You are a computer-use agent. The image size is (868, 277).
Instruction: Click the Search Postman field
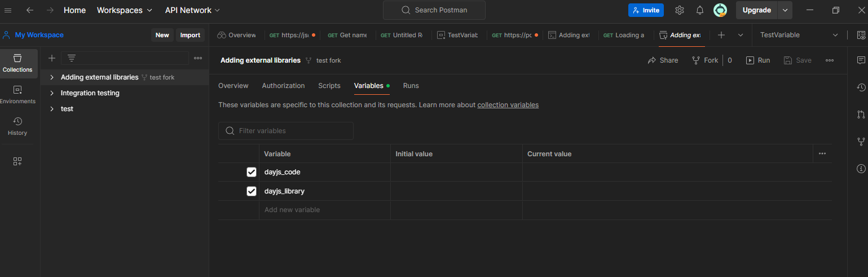click(x=434, y=10)
